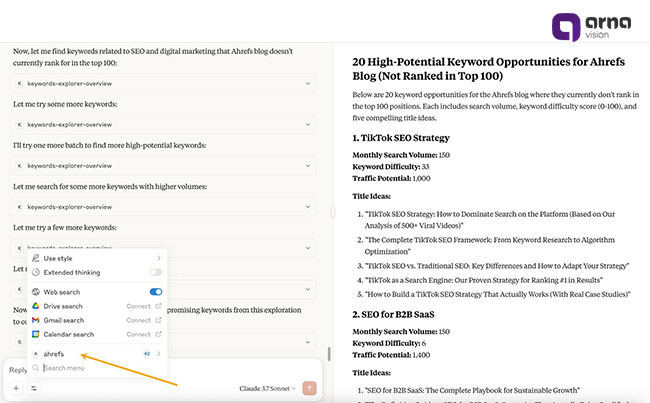Click the plus attachment icon in reply box

pos(16,388)
